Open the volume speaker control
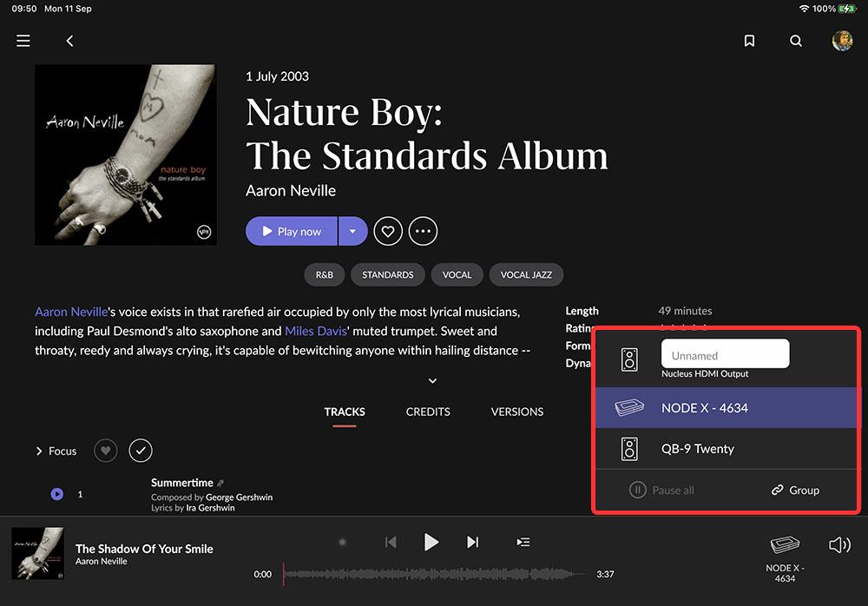This screenshot has width=868, height=606. 838,545
